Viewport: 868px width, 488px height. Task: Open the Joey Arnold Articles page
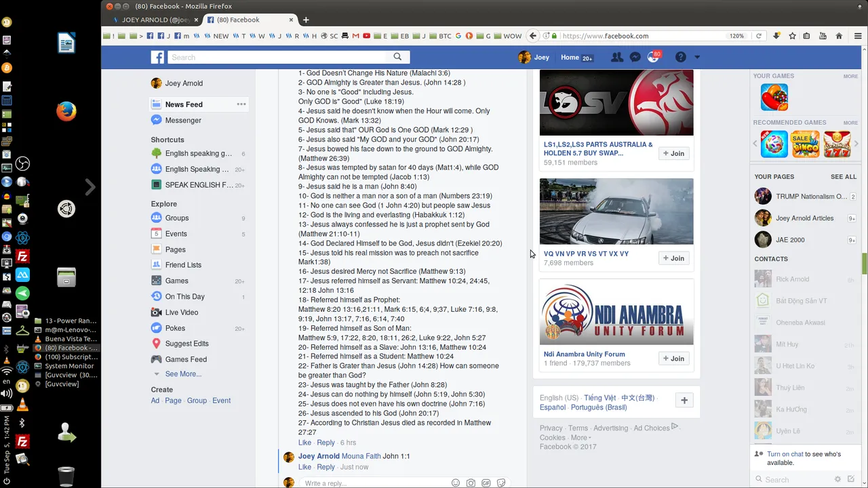point(804,218)
